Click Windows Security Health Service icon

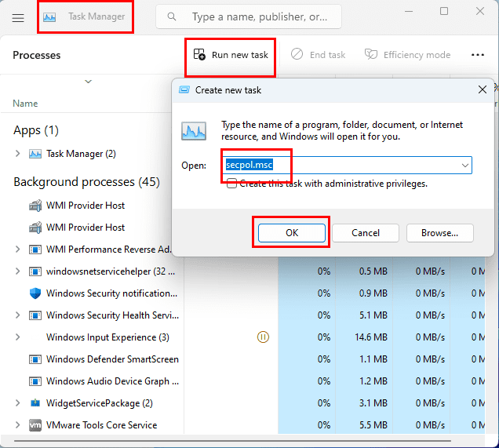(x=35, y=315)
